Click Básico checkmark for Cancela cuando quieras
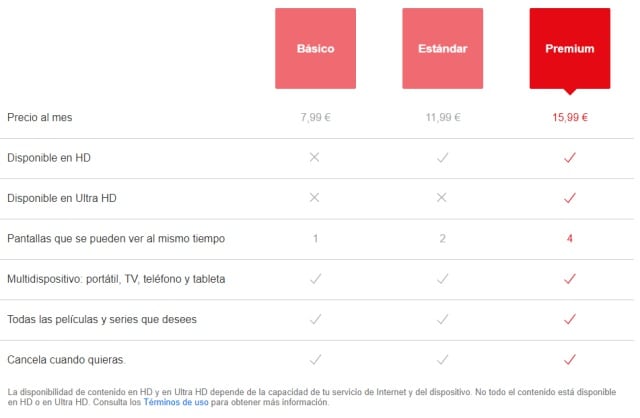This screenshot has width=640, height=418. coord(315,359)
